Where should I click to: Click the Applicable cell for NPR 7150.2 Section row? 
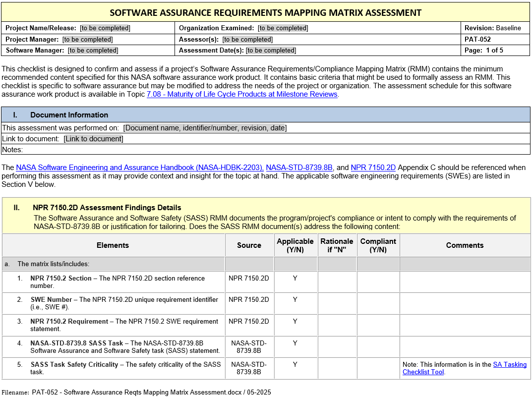tap(295, 282)
